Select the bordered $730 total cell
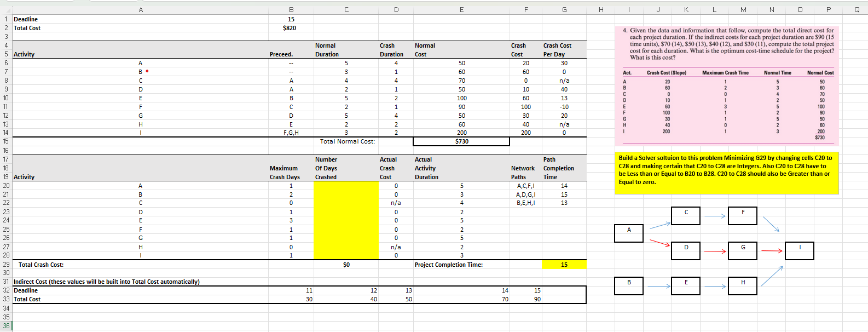The image size is (868, 332). click(461, 141)
